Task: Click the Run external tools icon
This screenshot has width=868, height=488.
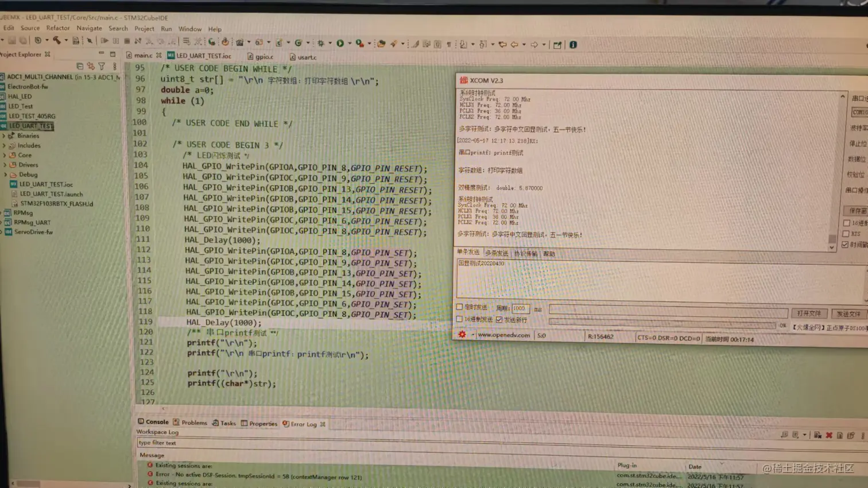Action: click(x=359, y=43)
